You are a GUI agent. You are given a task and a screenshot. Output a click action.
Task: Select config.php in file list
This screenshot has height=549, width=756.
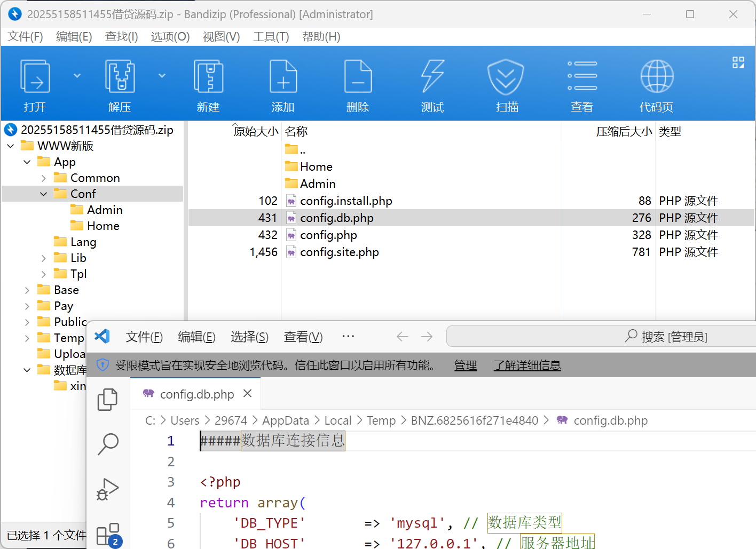click(328, 235)
